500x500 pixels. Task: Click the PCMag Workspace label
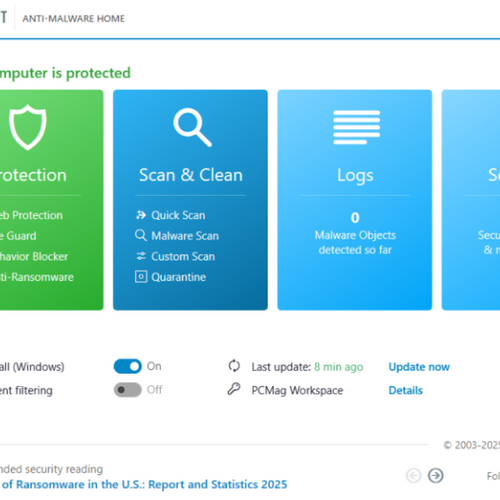click(297, 390)
